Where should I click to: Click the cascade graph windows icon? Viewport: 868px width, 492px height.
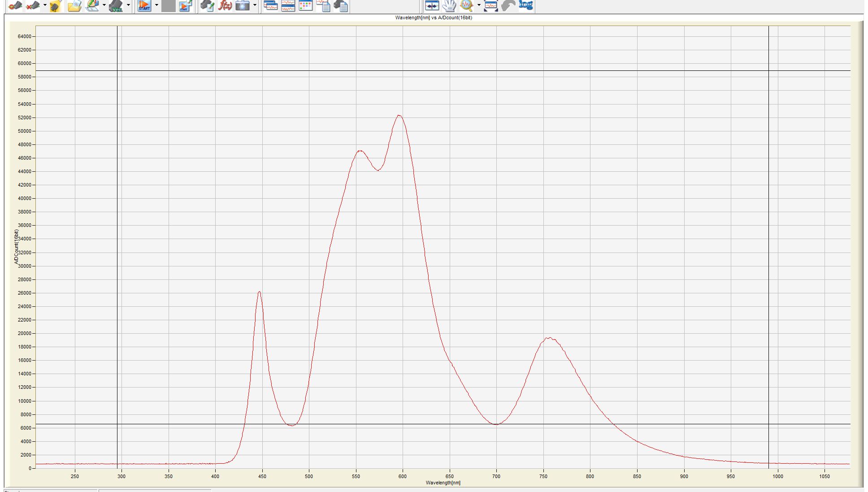click(270, 6)
